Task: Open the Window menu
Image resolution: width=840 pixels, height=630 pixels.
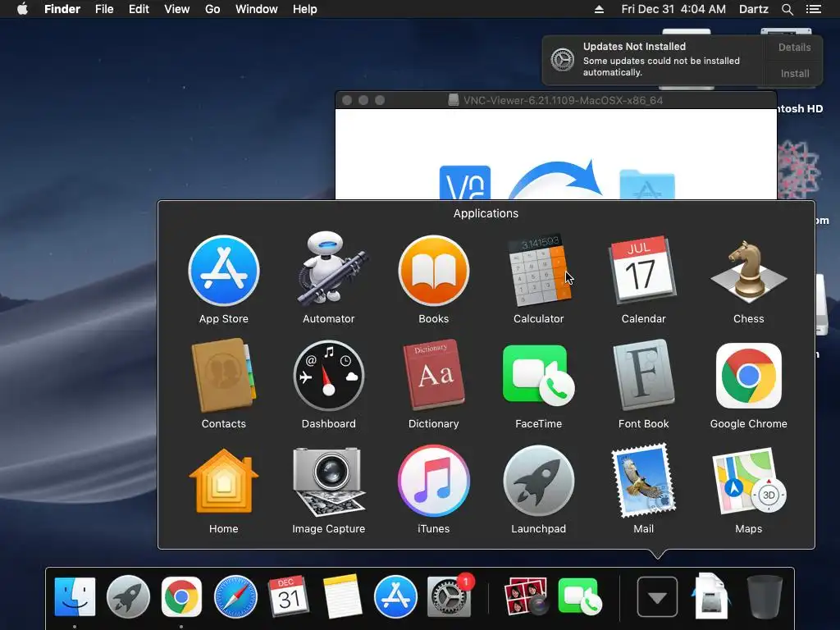Action: [x=257, y=9]
